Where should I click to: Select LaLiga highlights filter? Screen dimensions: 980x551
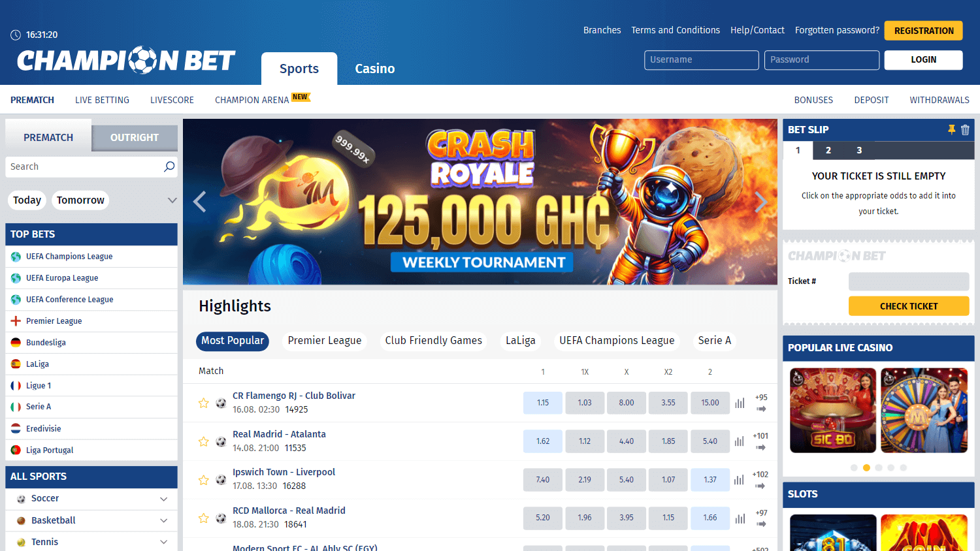point(521,341)
